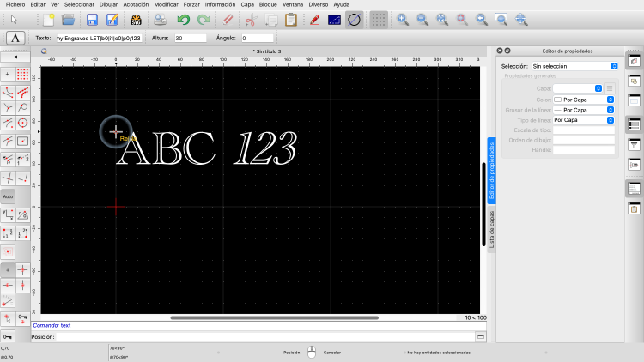
Task: Expand the Grosor de la línea dropdown
Action: tap(584, 110)
